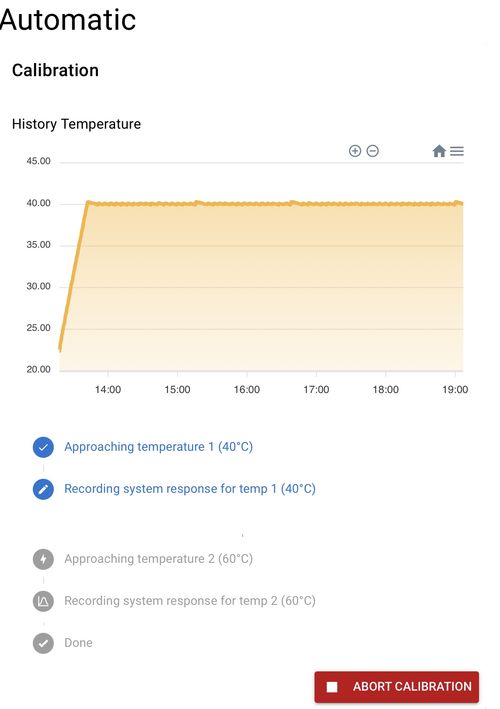Select Approaching temperature 1 (40°C) step
The width and height of the screenshot is (500, 709).
158,447
